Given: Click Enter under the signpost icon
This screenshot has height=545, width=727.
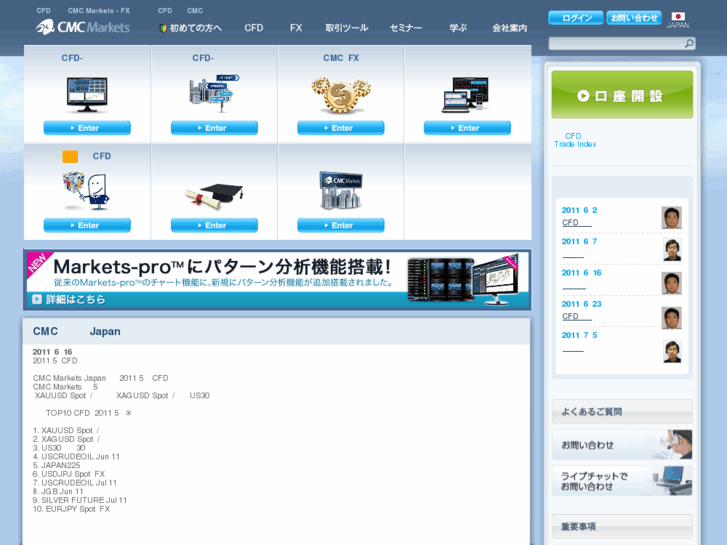Looking at the screenshot, I should click(214, 128).
